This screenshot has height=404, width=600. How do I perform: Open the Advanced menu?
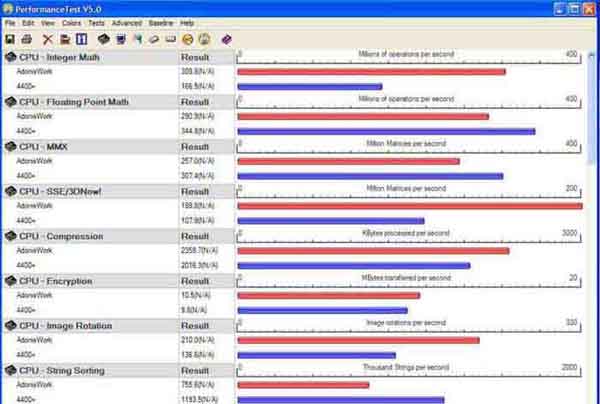pos(127,23)
